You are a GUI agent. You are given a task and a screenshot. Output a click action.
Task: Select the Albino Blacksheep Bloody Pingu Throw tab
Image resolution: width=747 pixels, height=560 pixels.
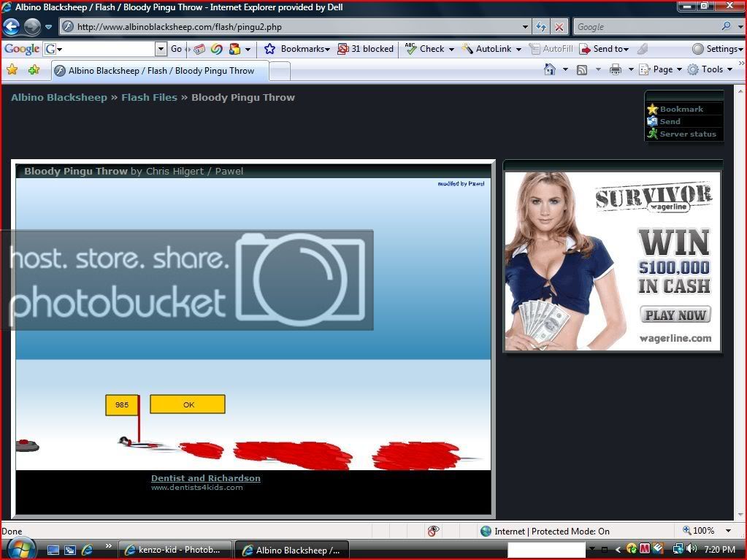tap(160, 71)
